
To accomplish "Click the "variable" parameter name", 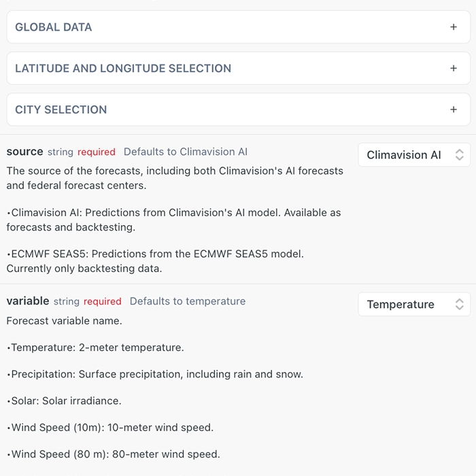I will [28, 301].
